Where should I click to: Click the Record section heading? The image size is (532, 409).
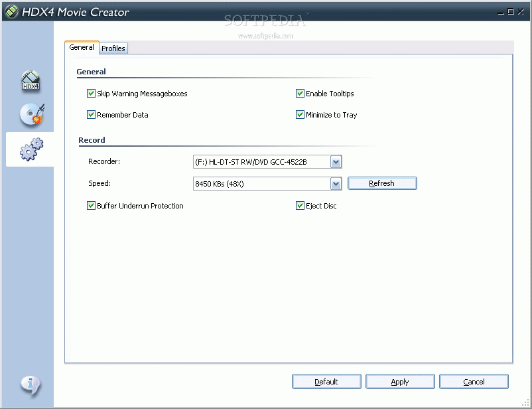pos(92,140)
